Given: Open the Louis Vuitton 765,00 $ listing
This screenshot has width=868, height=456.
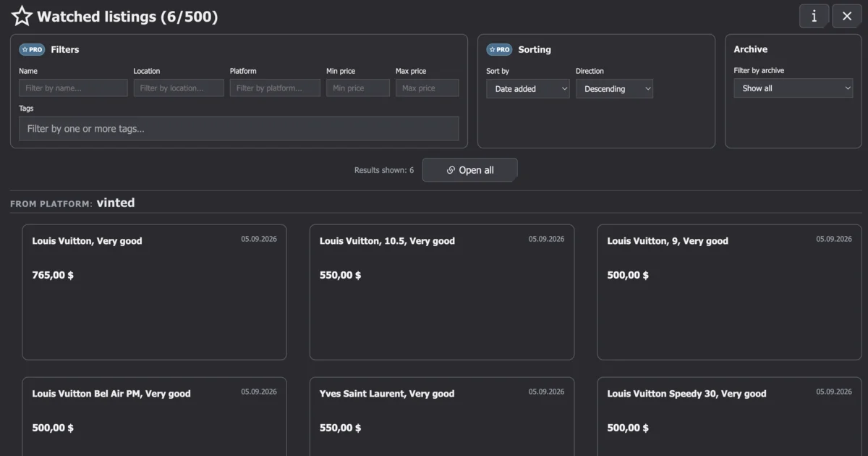Looking at the screenshot, I should click(x=154, y=292).
